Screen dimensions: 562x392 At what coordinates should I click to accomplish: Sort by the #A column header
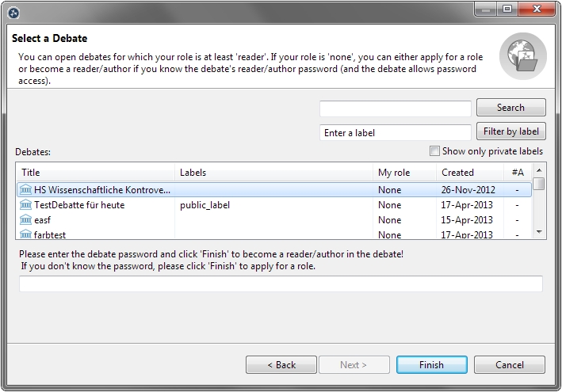[x=518, y=173]
